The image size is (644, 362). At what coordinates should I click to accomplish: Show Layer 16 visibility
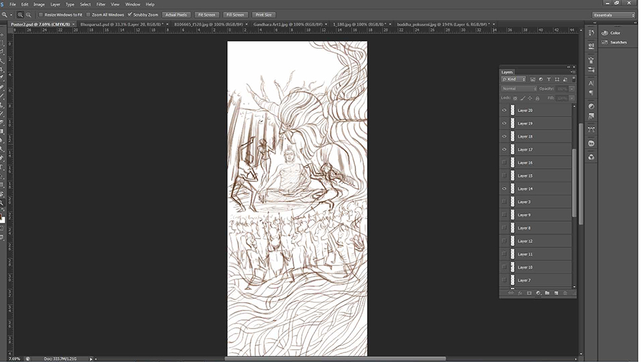[x=504, y=162]
